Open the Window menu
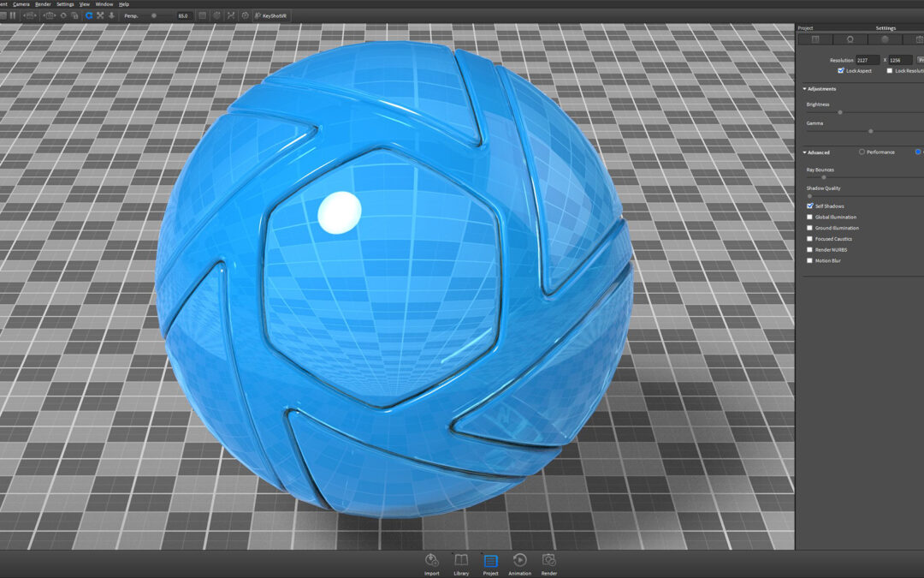The image size is (924, 578). (x=104, y=4)
